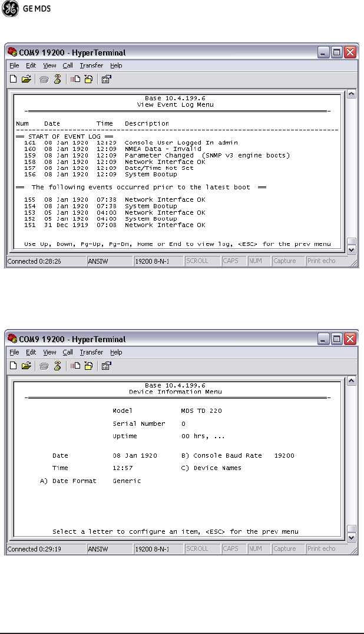Click Call phone icon in bottom HyperTerminal toolbar
This screenshot has height=634, width=364.
coord(44,366)
